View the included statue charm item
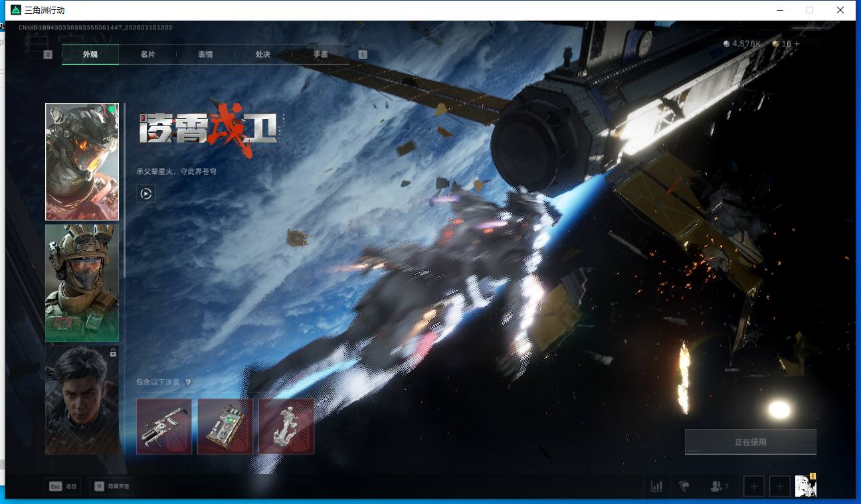 pyautogui.click(x=286, y=426)
